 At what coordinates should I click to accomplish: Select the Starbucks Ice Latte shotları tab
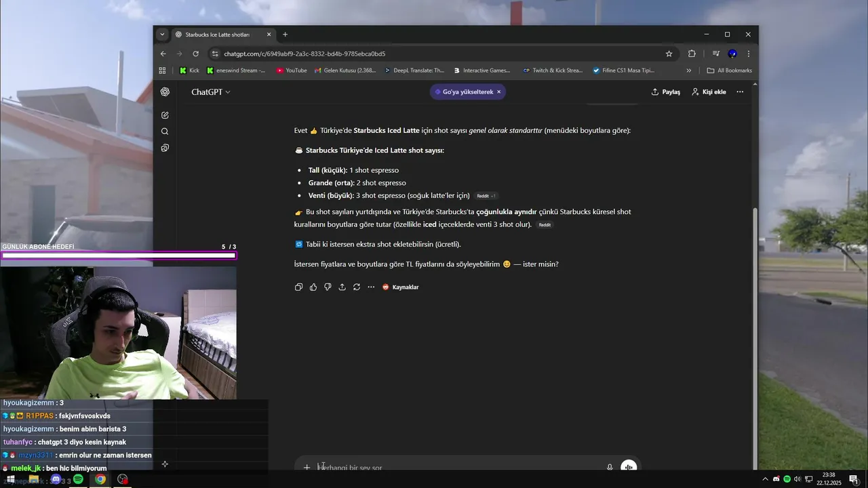(223, 35)
